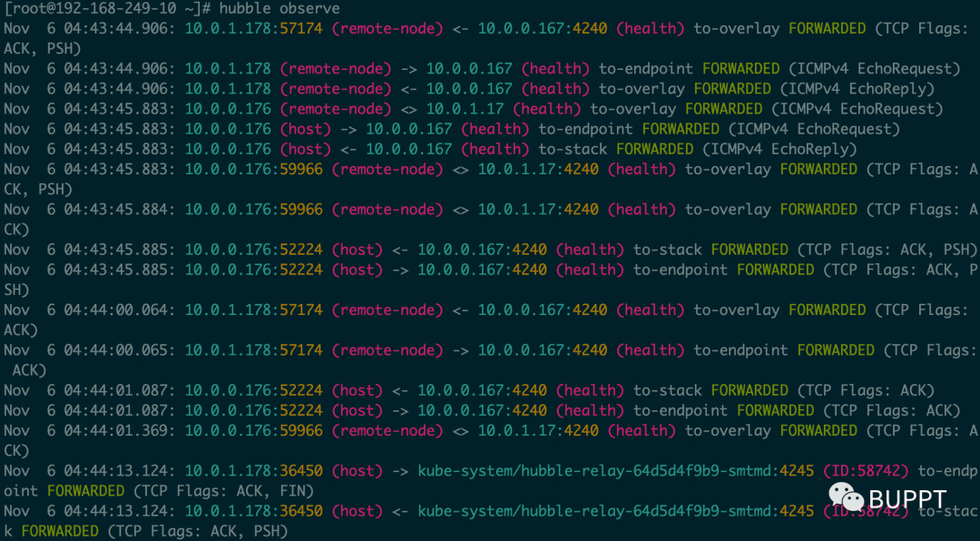Click "to-stack" in the 04:43:45.885 row
980x541 pixels.
click(x=668, y=251)
